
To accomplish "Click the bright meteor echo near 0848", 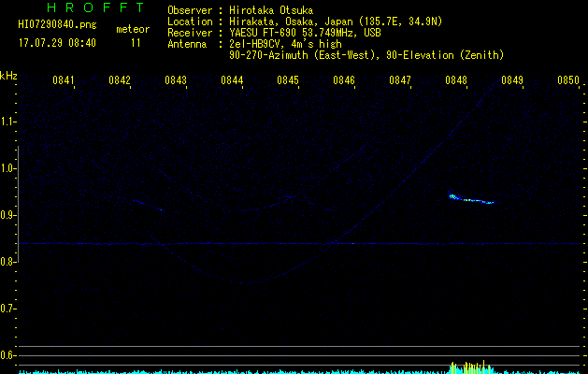I will click(x=471, y=199).
